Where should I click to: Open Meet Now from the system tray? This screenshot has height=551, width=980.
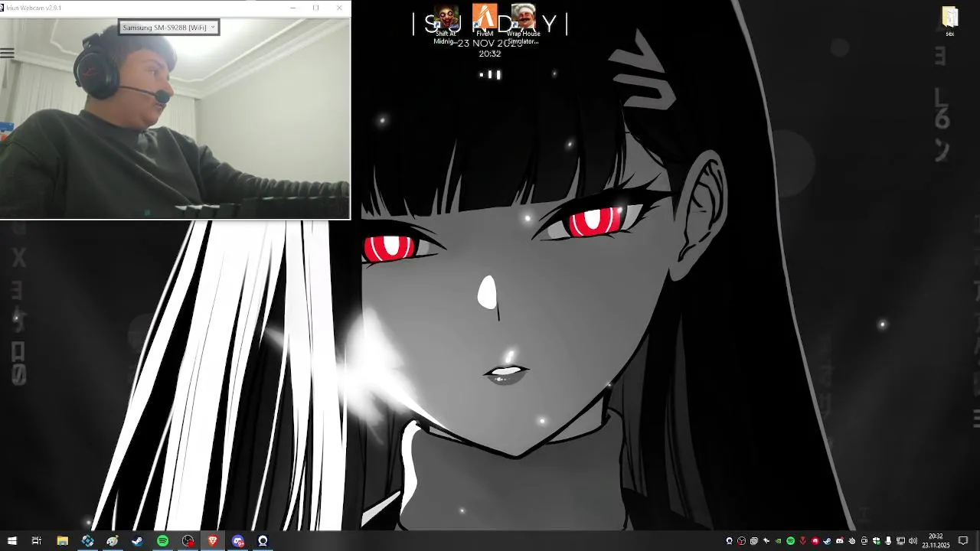click(864, 541)
